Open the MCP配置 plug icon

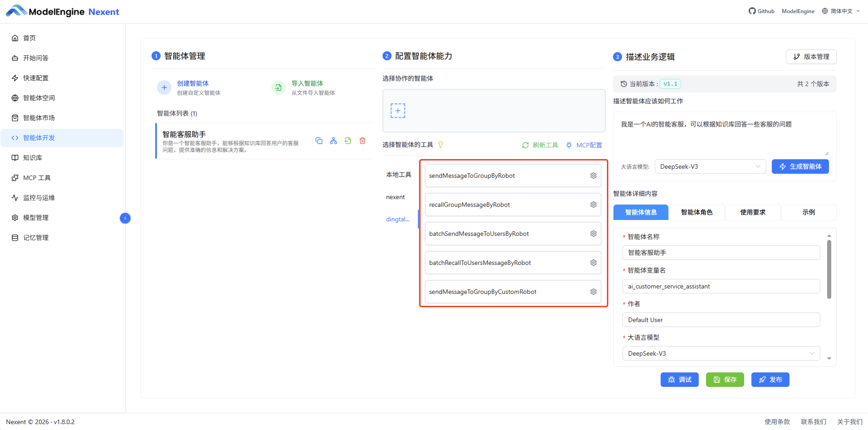569,145
